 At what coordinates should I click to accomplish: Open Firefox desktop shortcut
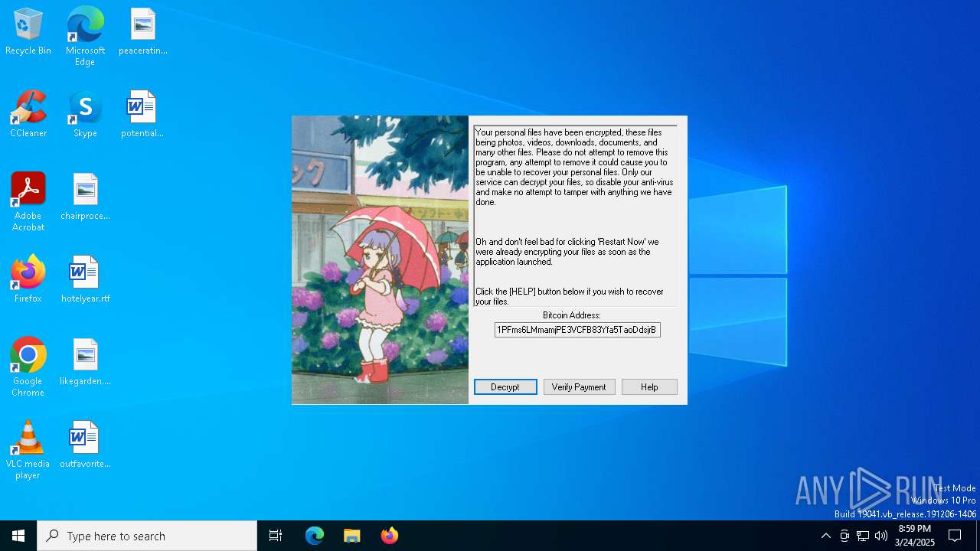pos(28,279)
